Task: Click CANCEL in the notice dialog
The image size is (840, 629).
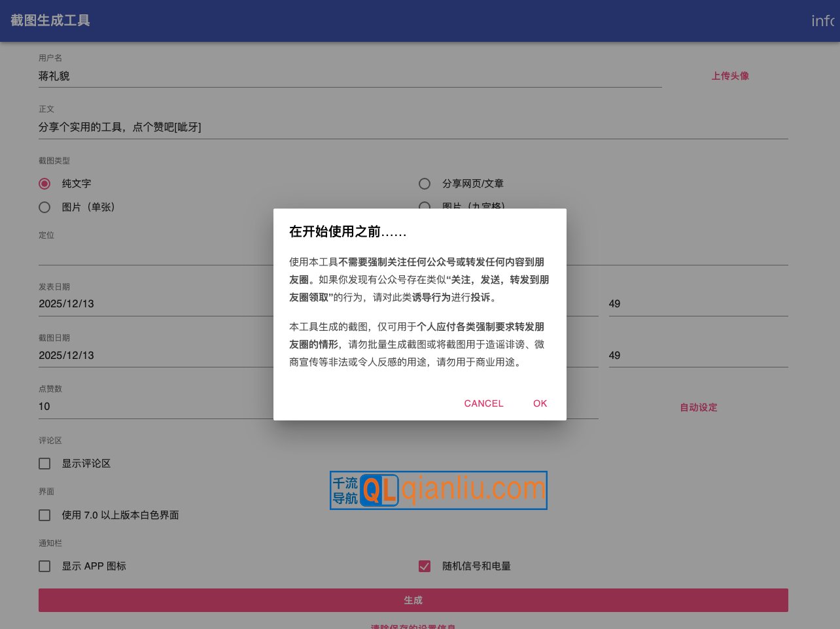Action: 483,403
